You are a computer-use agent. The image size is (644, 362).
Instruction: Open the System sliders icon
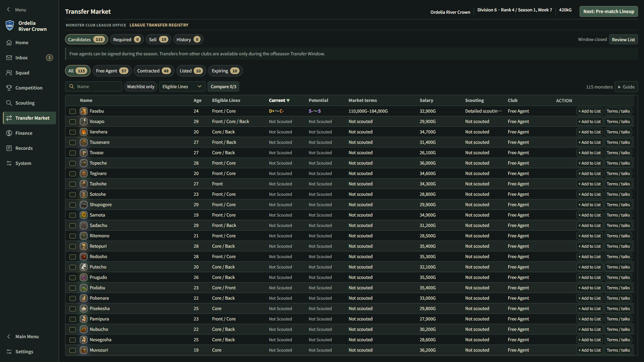click(x=9, y=163)
